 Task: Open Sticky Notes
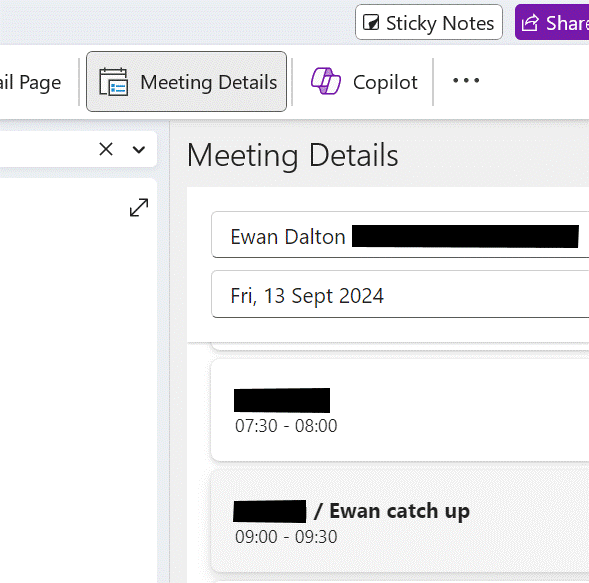(429, 22)
